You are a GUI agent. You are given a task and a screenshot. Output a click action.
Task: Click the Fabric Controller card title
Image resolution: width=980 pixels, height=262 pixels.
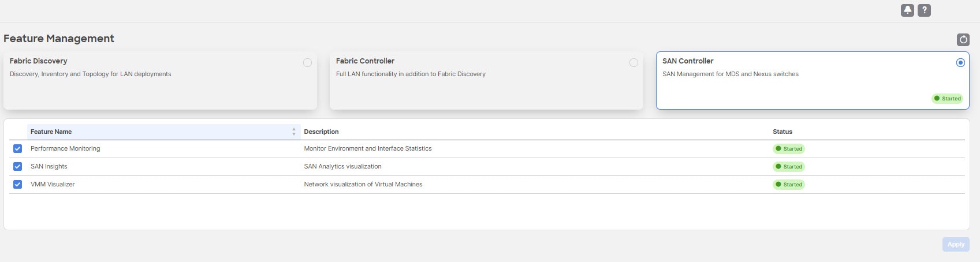(x=365, y=61)
